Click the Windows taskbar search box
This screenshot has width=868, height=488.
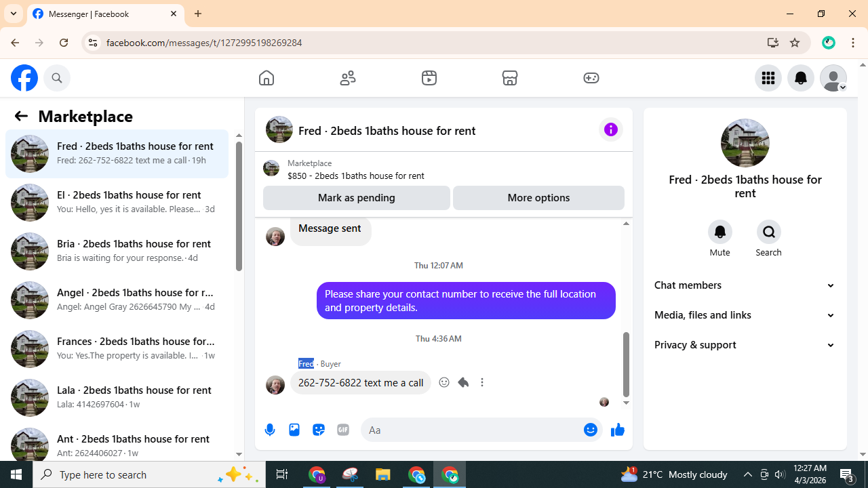tap(149, 474)
